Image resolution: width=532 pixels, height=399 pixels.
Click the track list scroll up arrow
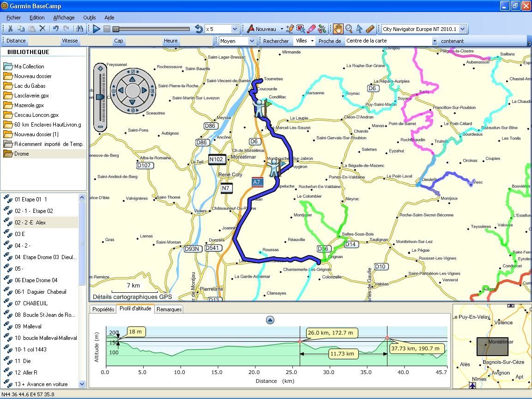tap(82, 197)
